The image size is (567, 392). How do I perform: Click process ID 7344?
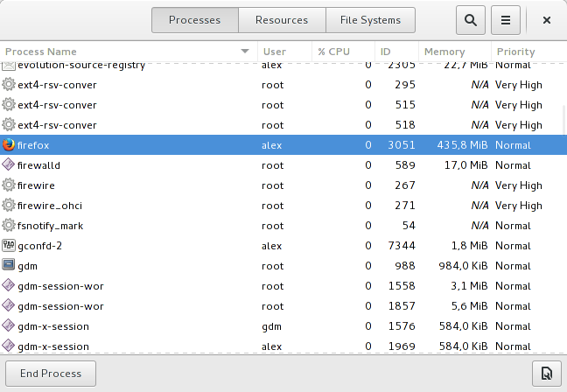click(402, 246)
